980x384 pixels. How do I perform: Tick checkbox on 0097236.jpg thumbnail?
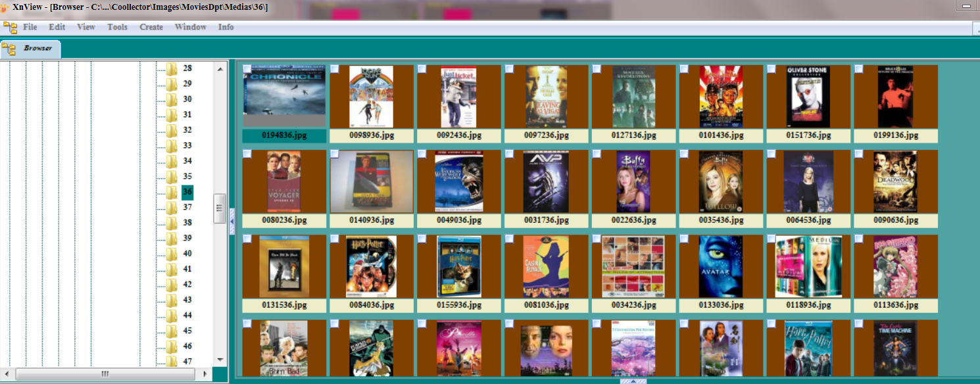(509, 68)
